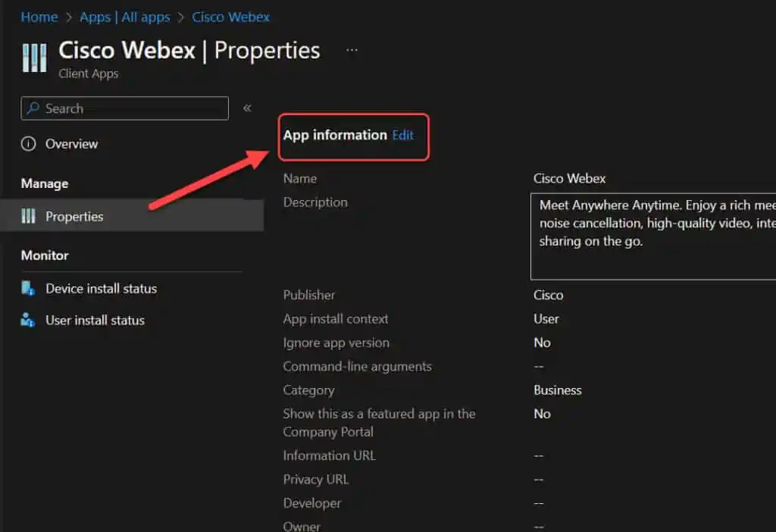Click the 'Ignore app version' label
776x532 pixels.
pos(336,343)
